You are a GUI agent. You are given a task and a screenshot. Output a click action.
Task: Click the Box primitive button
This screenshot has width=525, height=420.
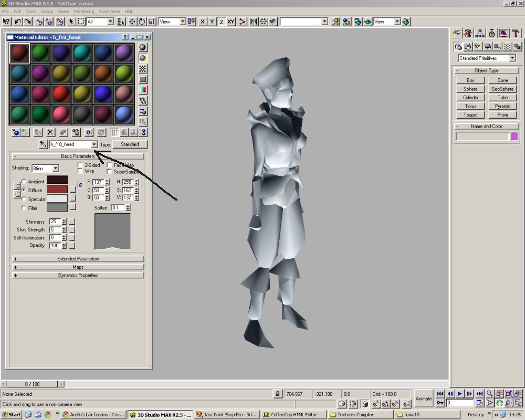pos(470,80)
